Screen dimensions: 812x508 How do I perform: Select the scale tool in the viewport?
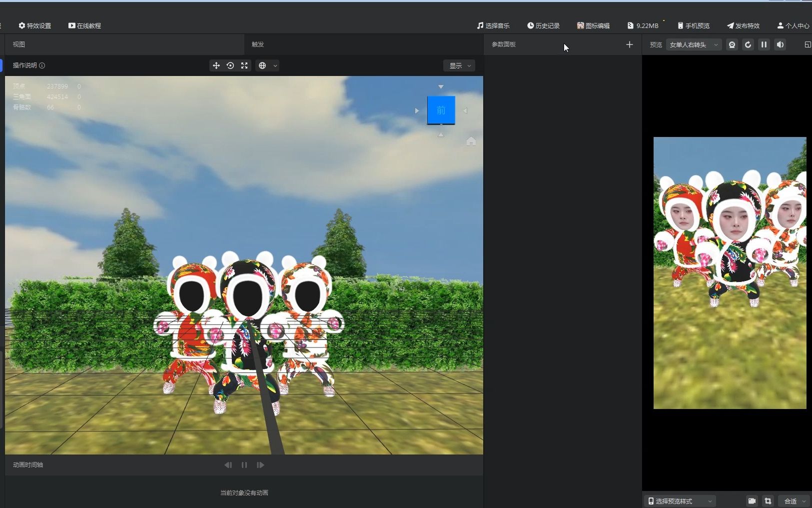[244, 65]
